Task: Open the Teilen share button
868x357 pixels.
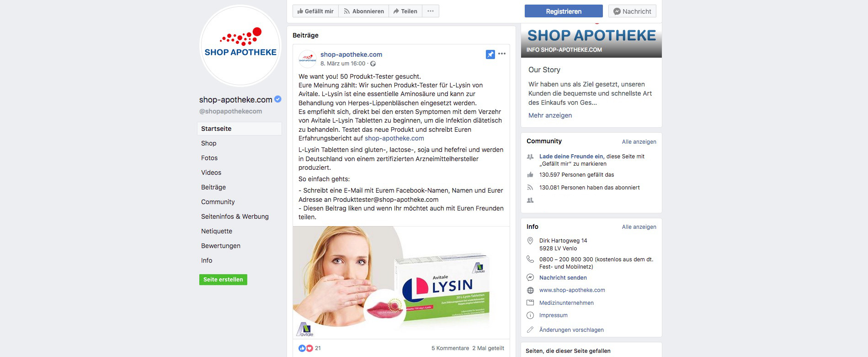Action: click(405, 11)
